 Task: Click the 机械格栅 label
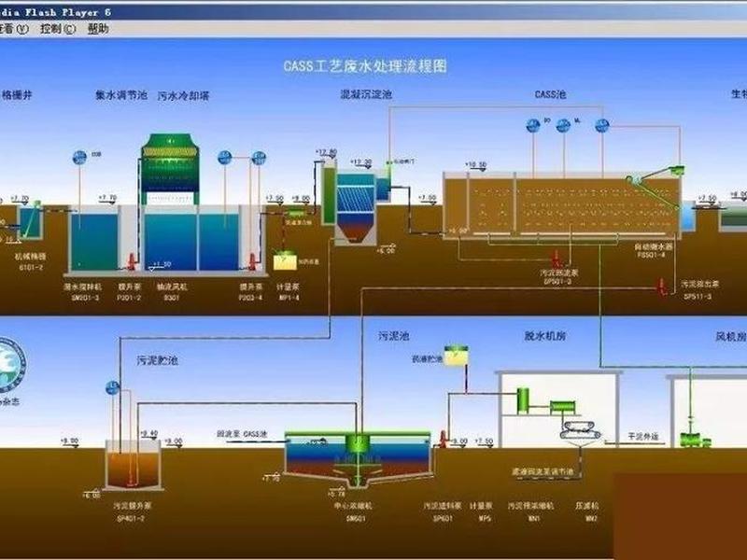30,256
